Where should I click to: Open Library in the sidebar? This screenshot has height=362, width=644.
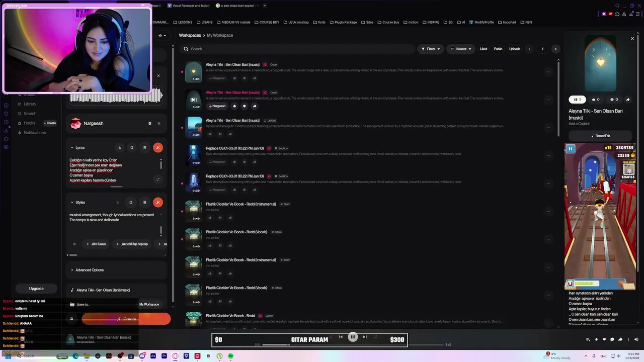click(x=30, y=104)
